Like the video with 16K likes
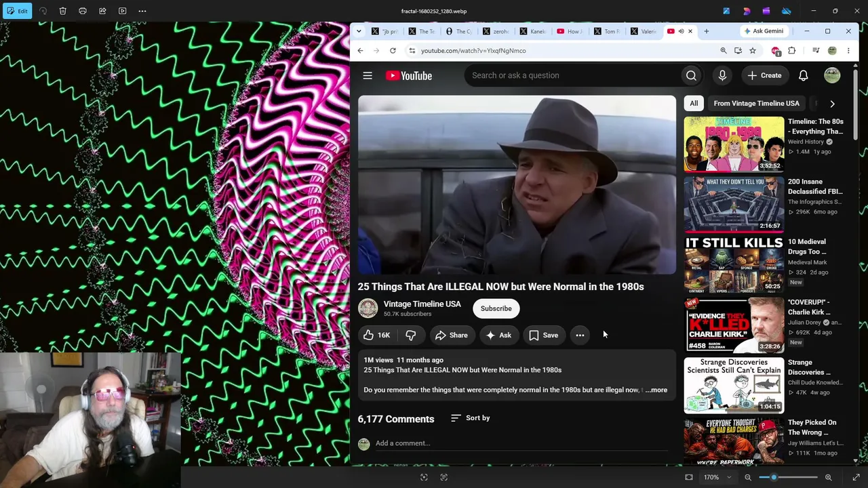Image resolution: width=868 pixels, height=488 pixels. tap(376, 335)
